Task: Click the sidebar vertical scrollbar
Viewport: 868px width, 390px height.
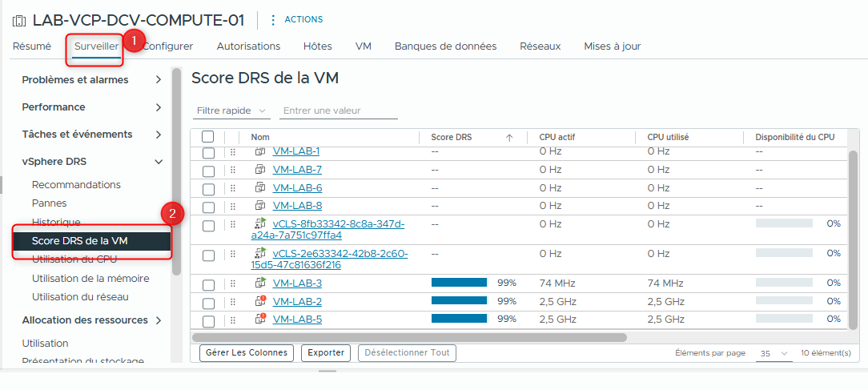Action: pos(177,171)
